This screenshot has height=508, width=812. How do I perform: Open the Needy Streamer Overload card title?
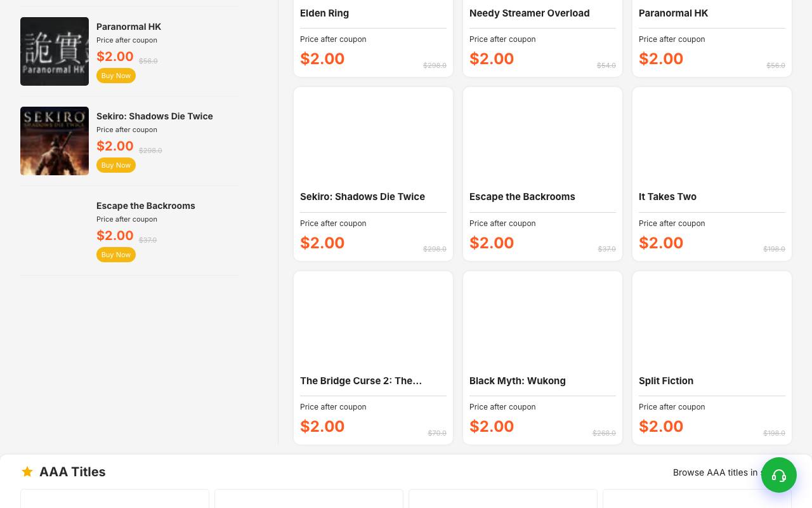click(529, 13)
